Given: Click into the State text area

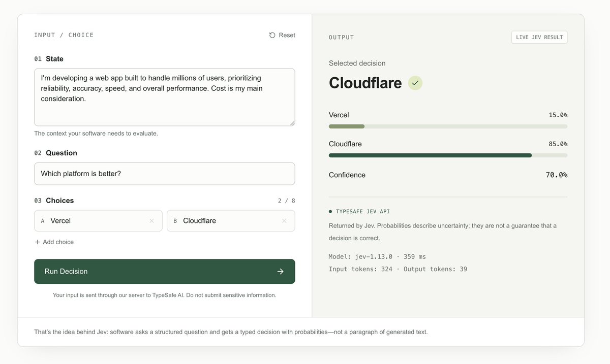Looking at the screenshot, I should point(165,97).
